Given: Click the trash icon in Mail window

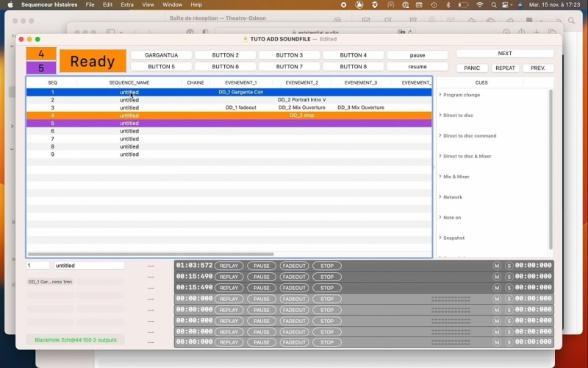Looking at the screenshot, I should tap(431, 21).
